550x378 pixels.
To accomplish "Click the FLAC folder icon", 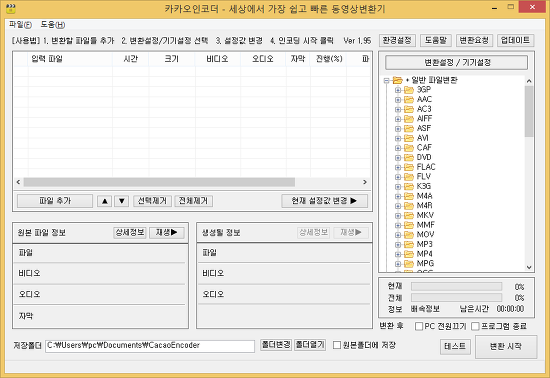I will (x=409, y=167).
